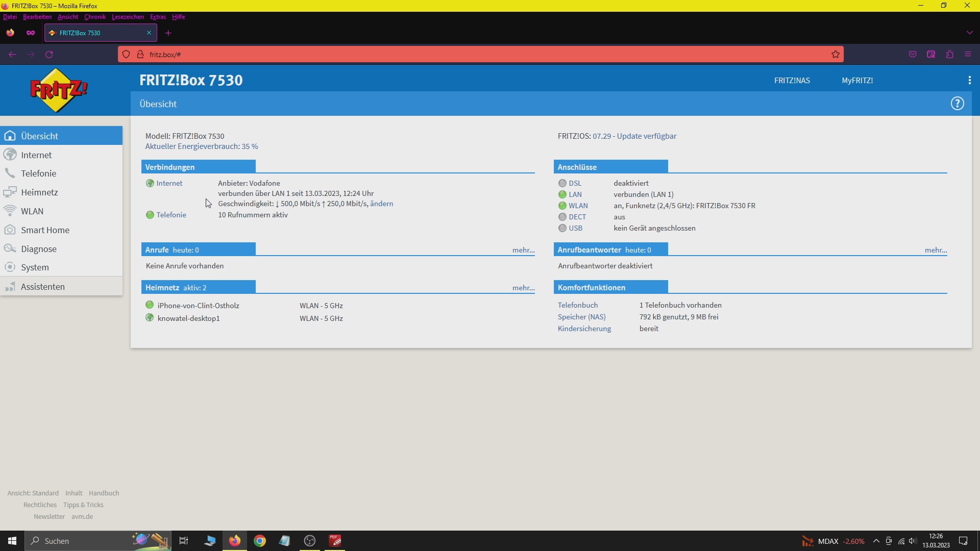Open Internet menu in sidebar
Image resolution: width=980 pixels, height=551 pixels.
tap(36, 155)
